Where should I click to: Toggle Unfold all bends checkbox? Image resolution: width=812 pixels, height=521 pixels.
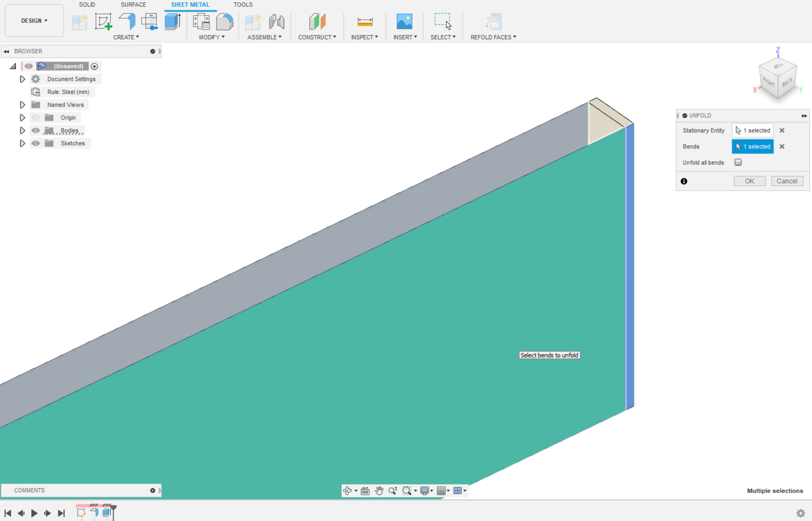tap(738, 162)
